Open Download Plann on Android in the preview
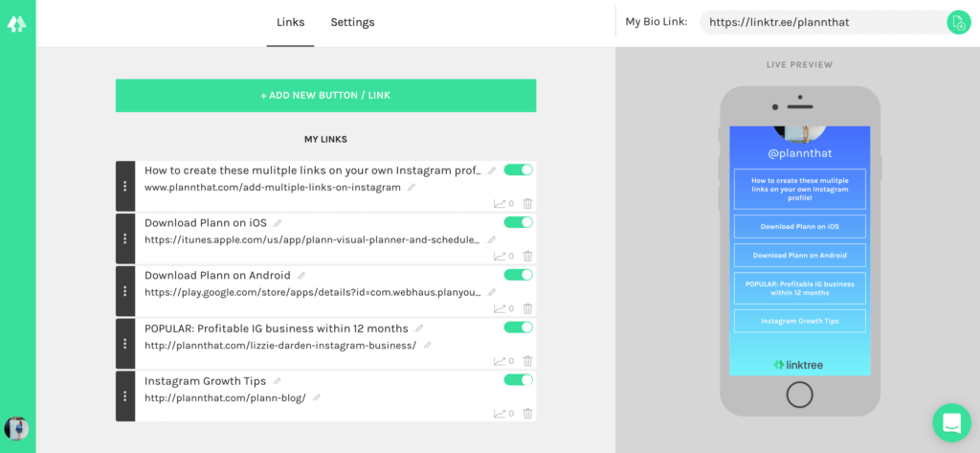Screen dimensions: 980x453 pos(799,256)
